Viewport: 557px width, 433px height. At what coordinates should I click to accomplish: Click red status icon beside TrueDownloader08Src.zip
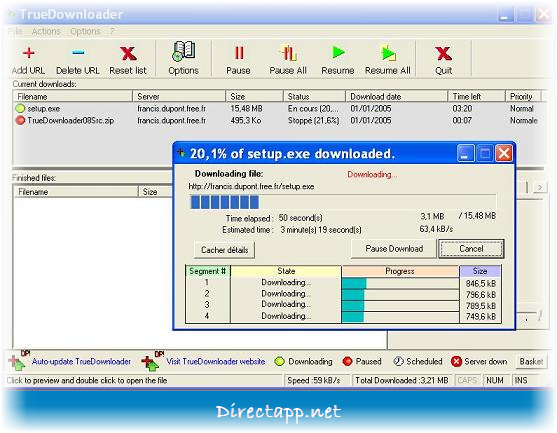[x=20, y=120]
